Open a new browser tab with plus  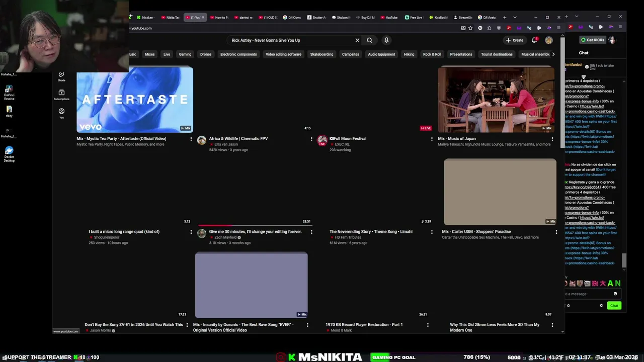point(505,18)
